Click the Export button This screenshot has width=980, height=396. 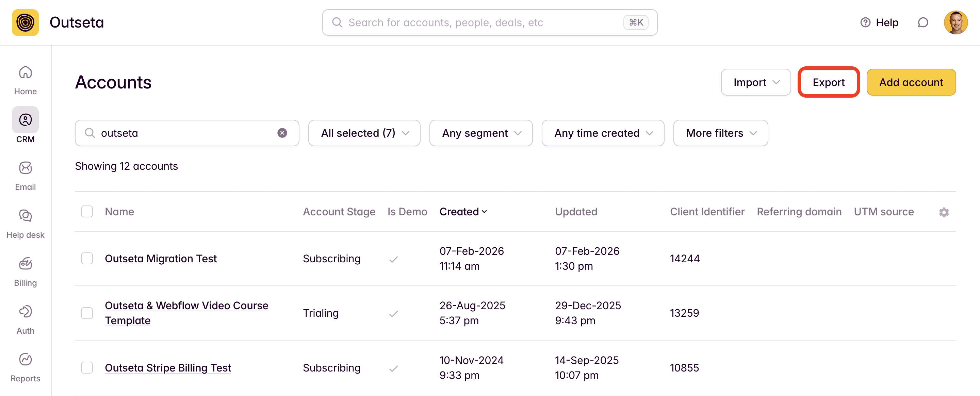pyautogui.click(x=828, y=82)
